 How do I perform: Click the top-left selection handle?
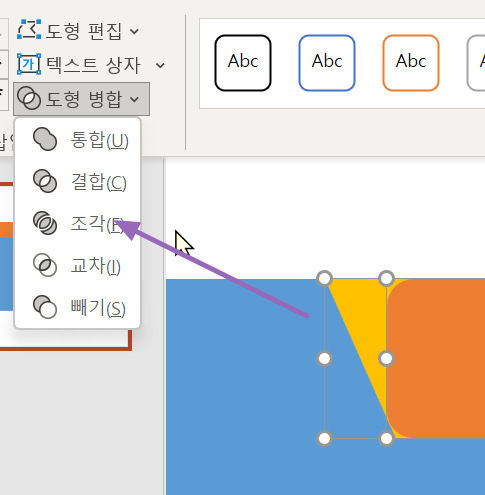[324, 278]
